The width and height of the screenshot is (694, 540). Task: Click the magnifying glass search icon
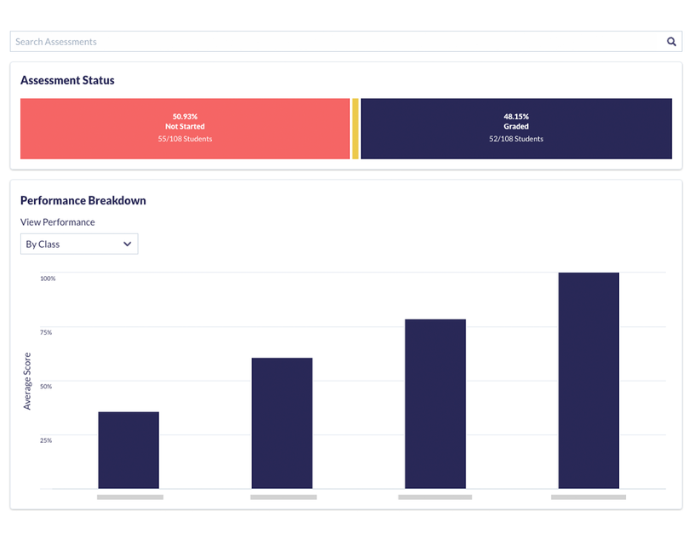pyautogui.click(x=671, y=42)
